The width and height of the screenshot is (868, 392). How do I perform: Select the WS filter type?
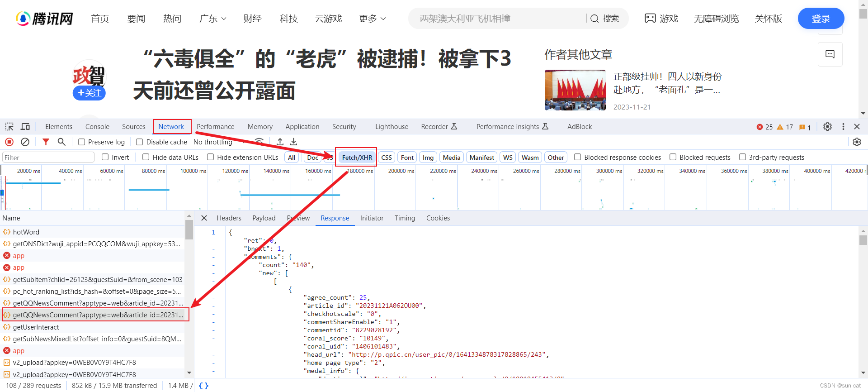click(x=508, y=158)
